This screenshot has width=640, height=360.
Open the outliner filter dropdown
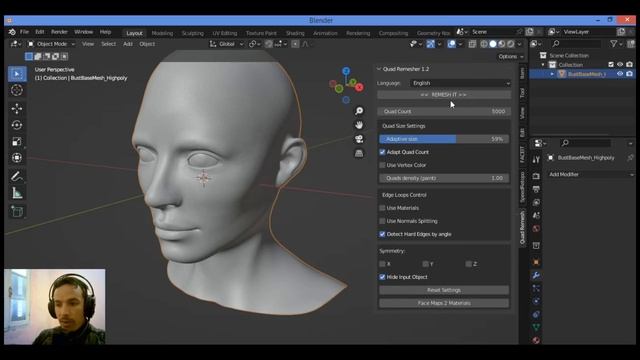click(616, 44)
